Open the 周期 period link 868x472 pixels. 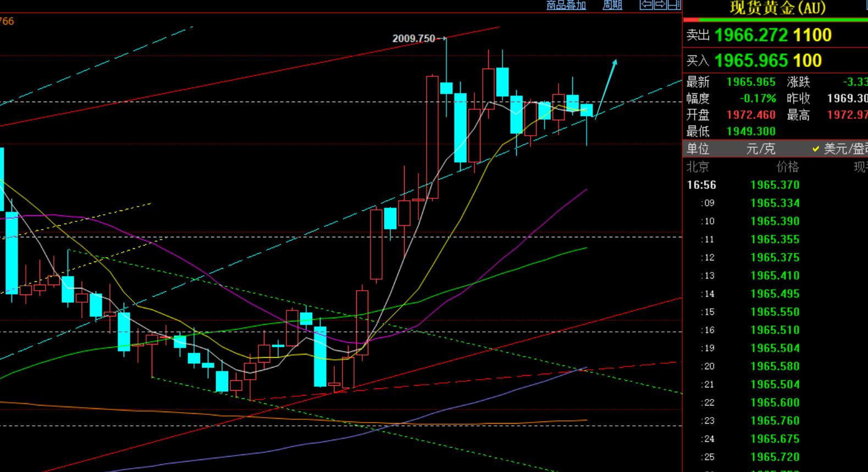(612, 5)
